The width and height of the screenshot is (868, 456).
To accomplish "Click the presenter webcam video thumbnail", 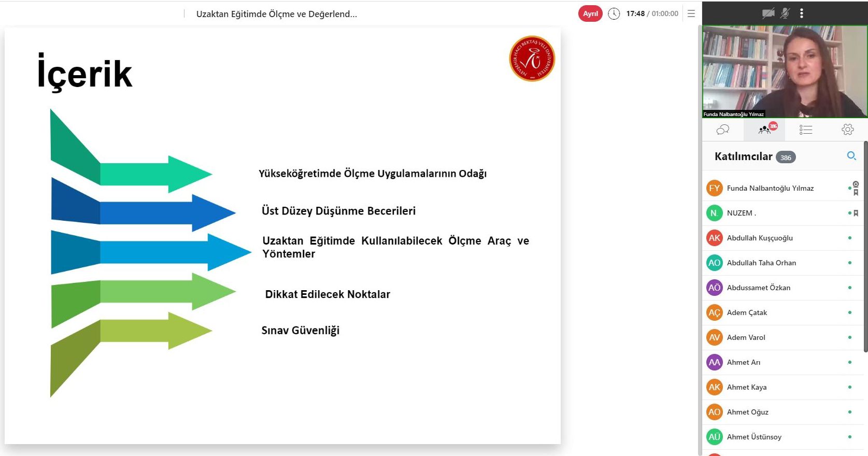I will tap(785, 72).
